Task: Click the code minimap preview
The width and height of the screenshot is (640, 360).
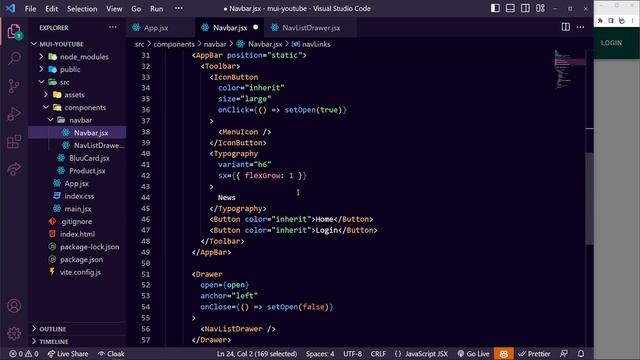Action: [x=569, y=69]
